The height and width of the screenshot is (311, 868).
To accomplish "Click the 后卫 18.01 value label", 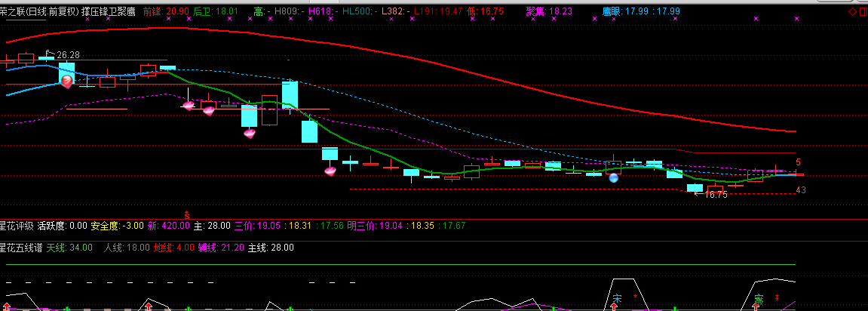I will point(215,12).
